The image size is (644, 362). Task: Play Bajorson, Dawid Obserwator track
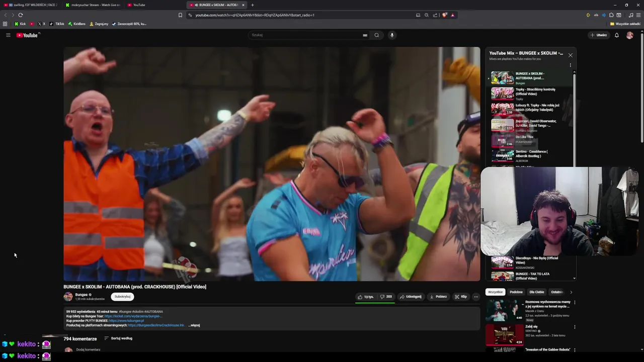pos(530,125)
